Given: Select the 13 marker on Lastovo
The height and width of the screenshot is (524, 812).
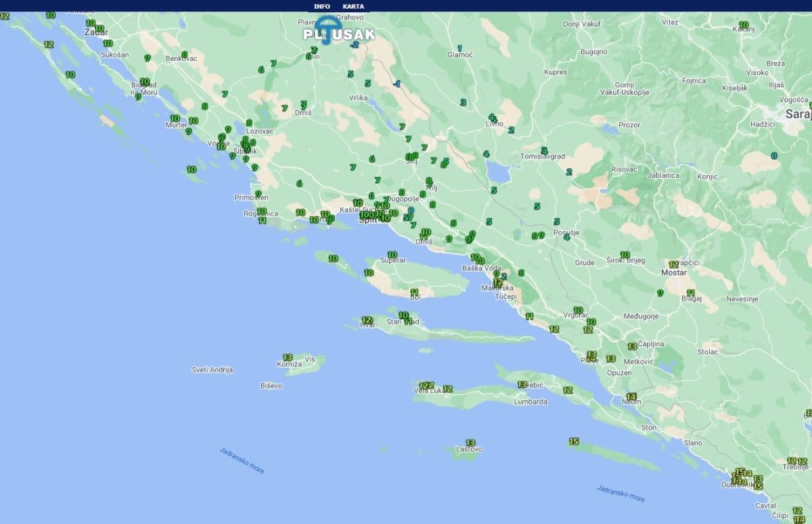Looking at the screenshot, I should point(470,443).
